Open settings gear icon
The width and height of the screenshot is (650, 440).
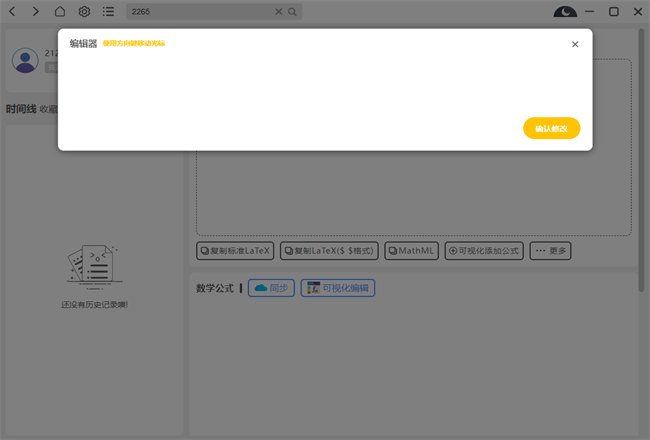(84, 12)
